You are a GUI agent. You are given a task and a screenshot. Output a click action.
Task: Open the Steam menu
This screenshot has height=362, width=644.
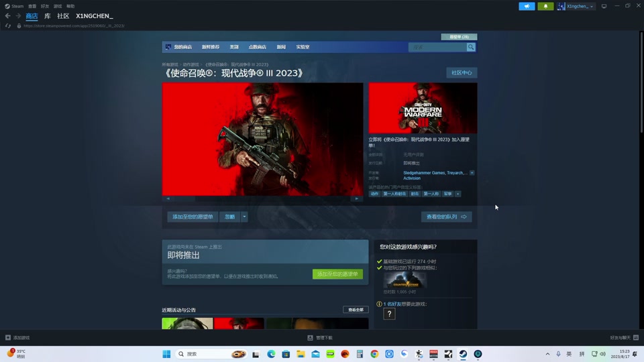17,6
